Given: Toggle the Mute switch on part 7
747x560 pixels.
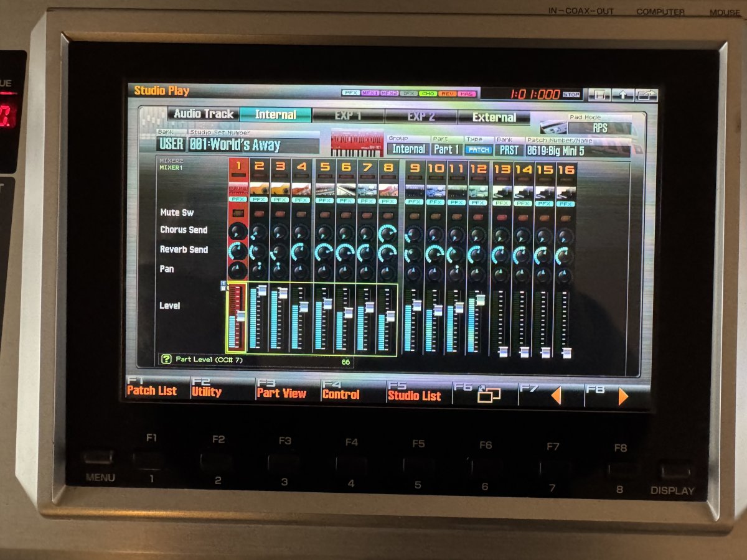Looking at the screenshot, I should point(367,215).
